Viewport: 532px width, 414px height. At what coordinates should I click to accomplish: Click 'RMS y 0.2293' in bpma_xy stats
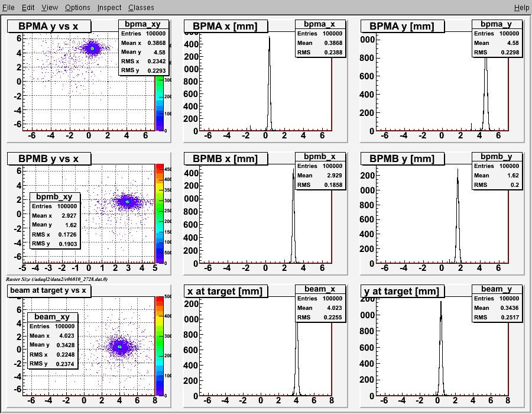click(x=143, y=70)
